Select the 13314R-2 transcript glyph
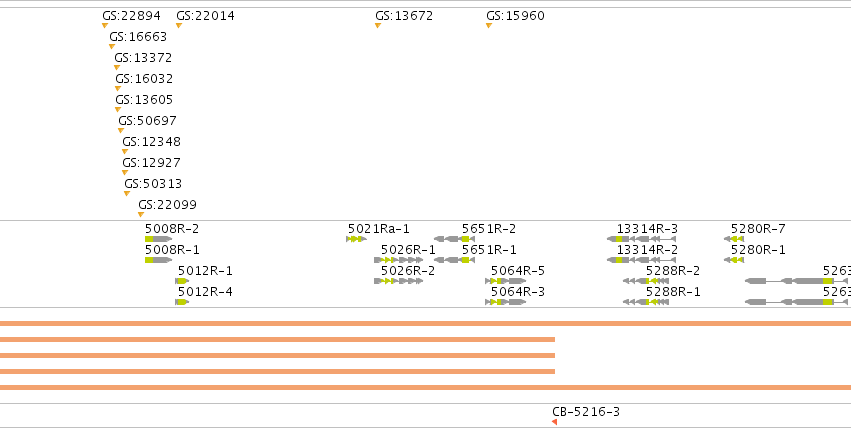Viewport: 851px width, 428px height. tap(642, 260)
